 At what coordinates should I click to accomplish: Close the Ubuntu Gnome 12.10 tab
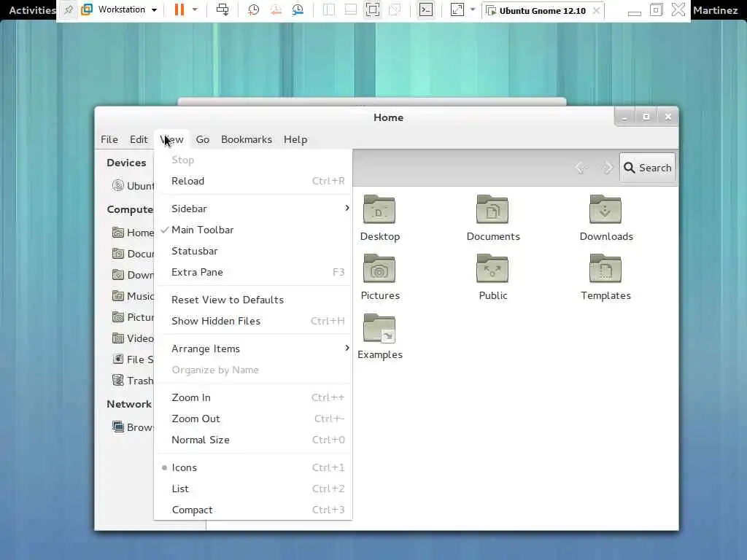tap(596, 10)
